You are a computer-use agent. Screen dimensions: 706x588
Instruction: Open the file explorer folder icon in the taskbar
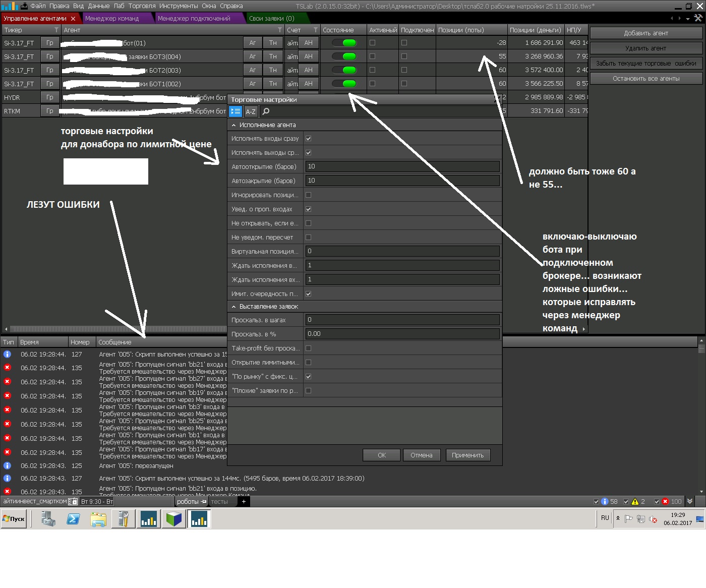[x=98, y=519]
